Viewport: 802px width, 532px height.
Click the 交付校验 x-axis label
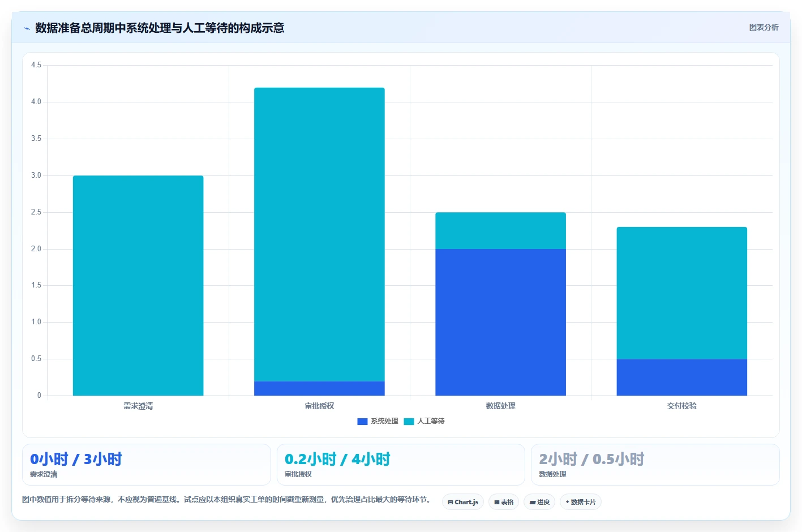tap(681, 406)
